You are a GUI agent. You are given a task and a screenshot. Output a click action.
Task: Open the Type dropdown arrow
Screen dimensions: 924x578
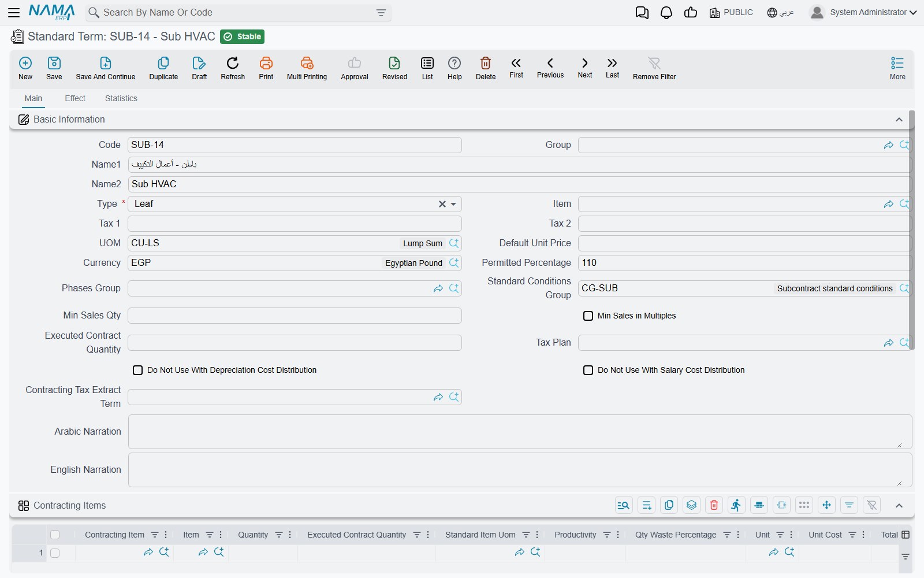[454, 204]
